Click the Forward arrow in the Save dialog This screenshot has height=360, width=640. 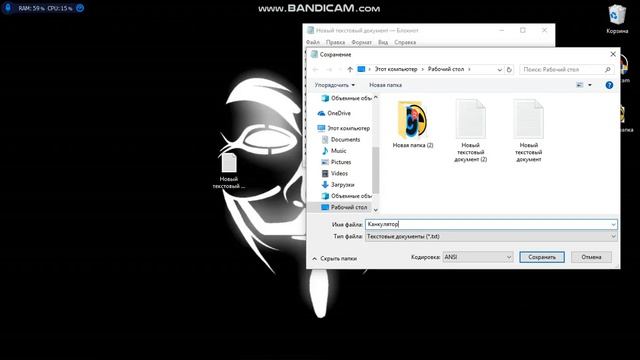(329, 69)
